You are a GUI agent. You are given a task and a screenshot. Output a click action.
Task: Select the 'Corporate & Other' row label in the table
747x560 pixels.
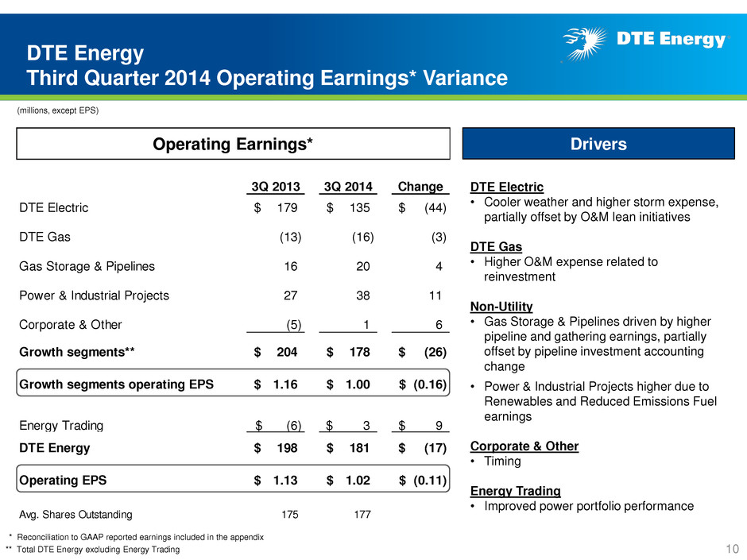coord(71,324)
